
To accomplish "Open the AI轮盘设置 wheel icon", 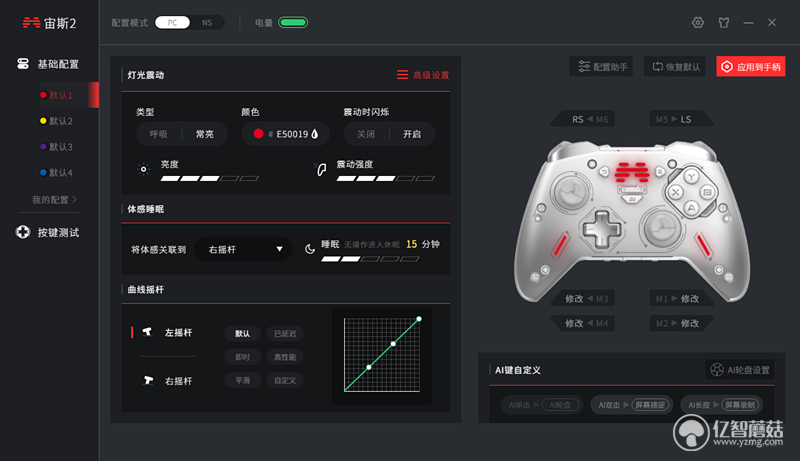I will pos(717,370).
